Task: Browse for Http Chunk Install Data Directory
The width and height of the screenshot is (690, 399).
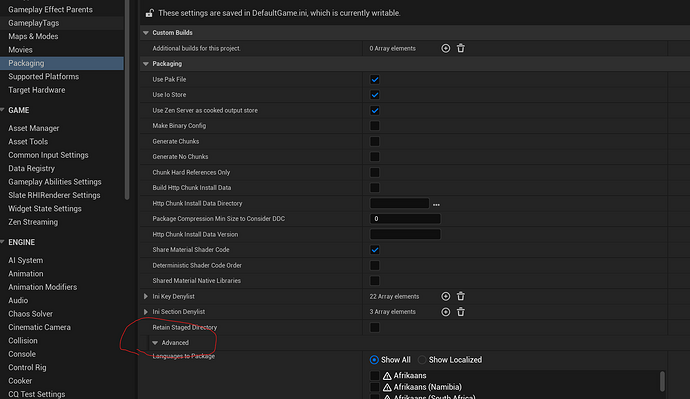Action: click(436, 204)
